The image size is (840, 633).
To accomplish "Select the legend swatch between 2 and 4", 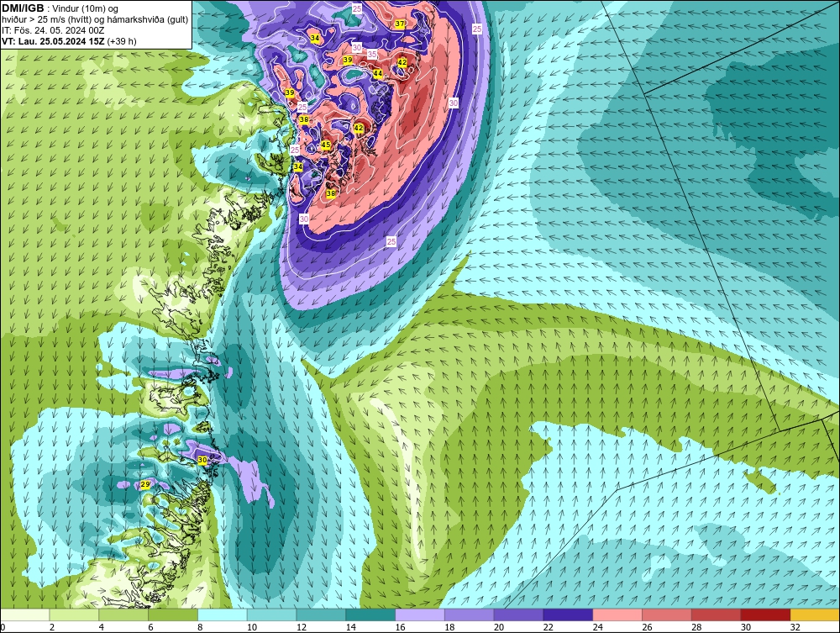I will tap(75, 615).
